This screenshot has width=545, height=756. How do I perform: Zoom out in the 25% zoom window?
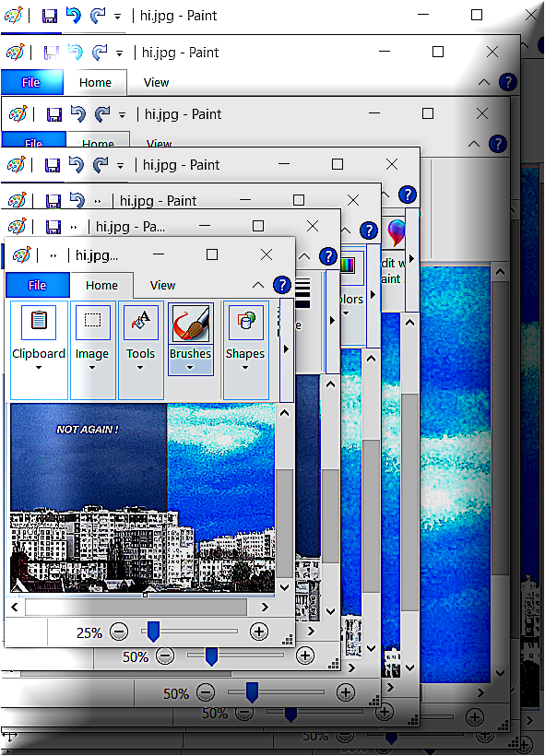point(119,632)
